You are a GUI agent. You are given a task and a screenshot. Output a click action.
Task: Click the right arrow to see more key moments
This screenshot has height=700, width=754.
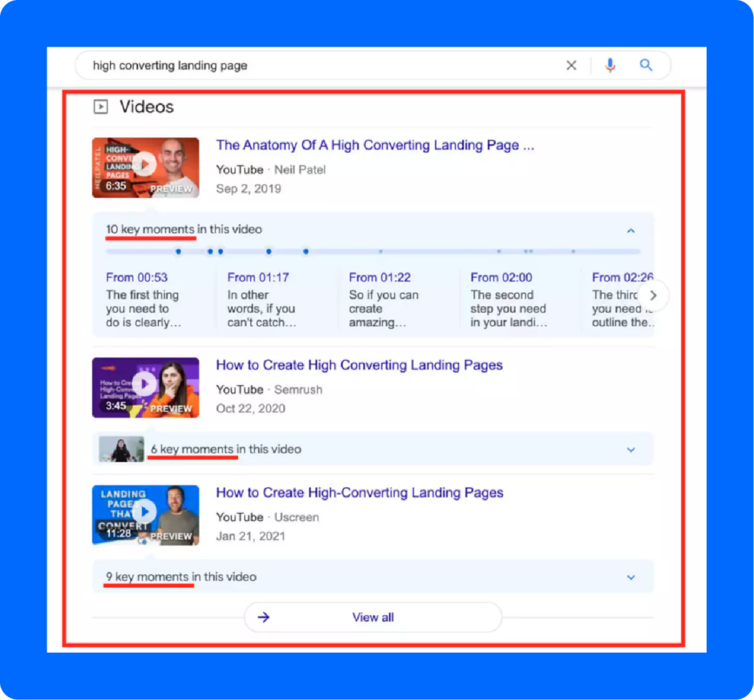(653, 295)
